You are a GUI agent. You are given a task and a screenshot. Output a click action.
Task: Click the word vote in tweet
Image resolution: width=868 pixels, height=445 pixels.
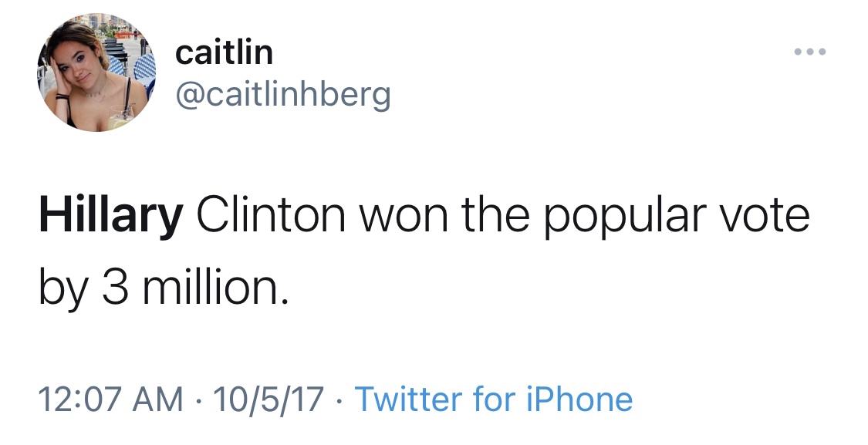768,218
